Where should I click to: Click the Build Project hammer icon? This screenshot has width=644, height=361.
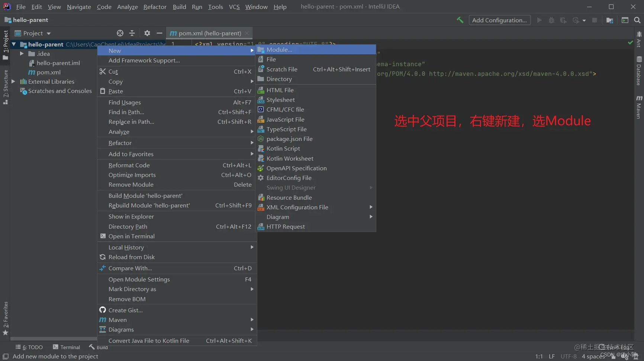click(x=460, y=20)
